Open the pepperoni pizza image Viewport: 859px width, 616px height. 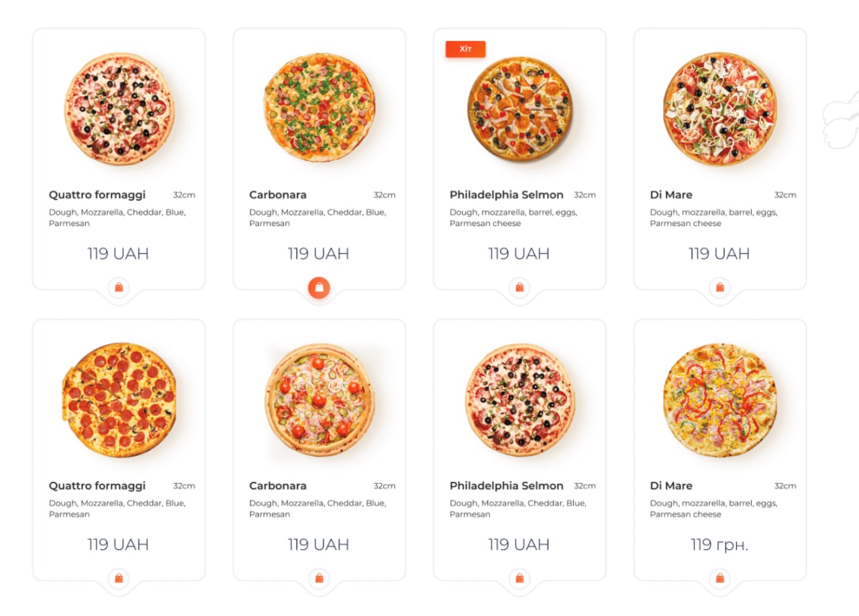pyautogui.click(x=119, y=400)
